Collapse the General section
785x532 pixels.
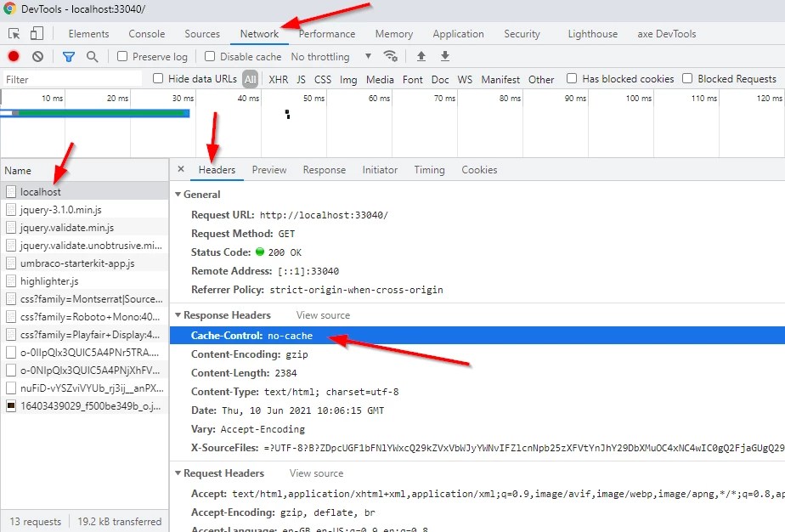pos(177,194)
